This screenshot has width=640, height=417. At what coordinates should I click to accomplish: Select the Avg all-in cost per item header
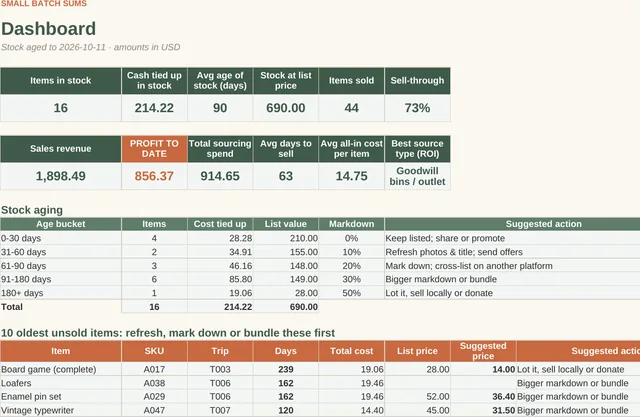click(x=351, y=149)
